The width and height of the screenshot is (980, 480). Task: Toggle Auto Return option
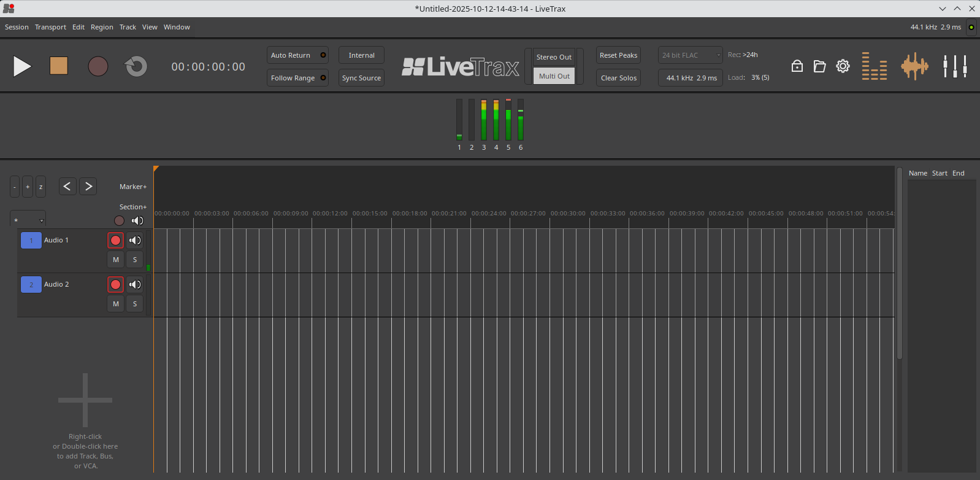click(x=298, y=55)
